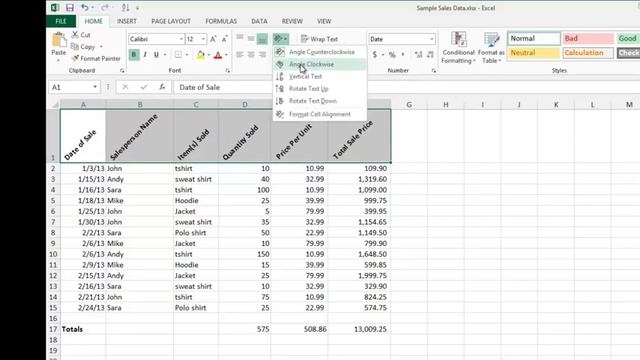Choose Rotate Text Up
The height and width of the screenshot is (360, 640).
[320, 89]
